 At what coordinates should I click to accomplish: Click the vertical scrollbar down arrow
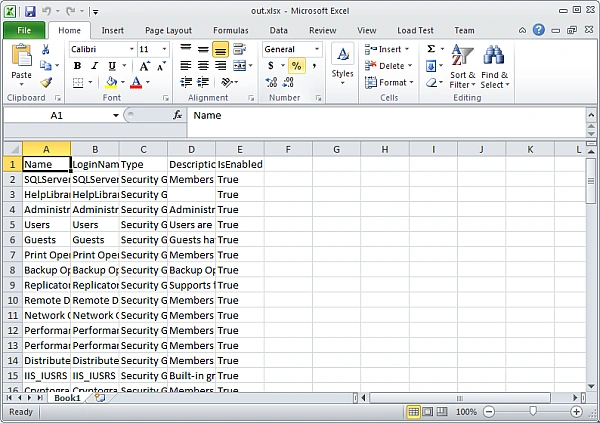click(590, 387)
